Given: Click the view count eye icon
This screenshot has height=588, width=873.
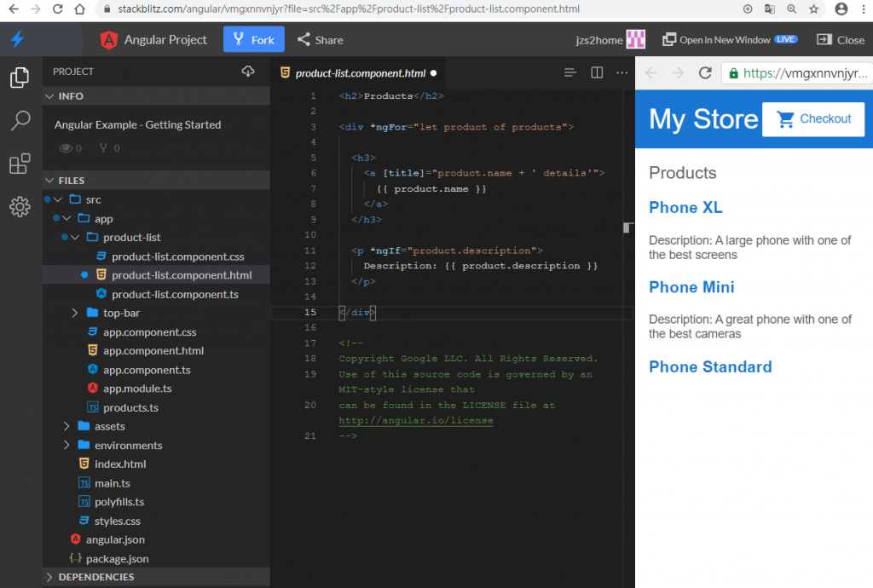Looking at the screenshot, I should coord(66,148).
